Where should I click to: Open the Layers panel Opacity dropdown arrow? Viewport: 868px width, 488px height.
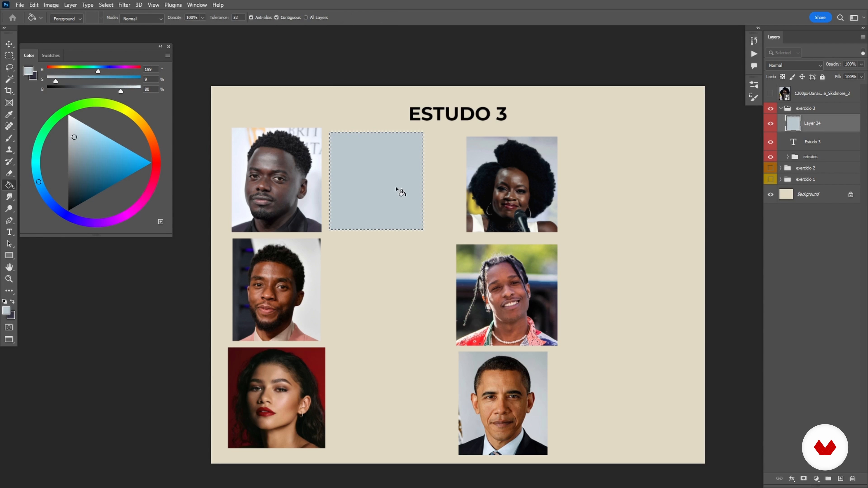pos(862,64)
